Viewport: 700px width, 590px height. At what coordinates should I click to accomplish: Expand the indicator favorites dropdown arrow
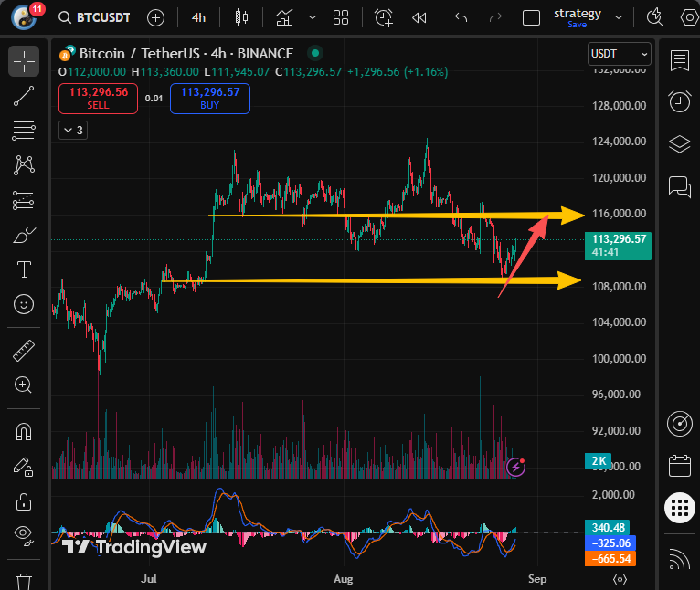point(313,18)
